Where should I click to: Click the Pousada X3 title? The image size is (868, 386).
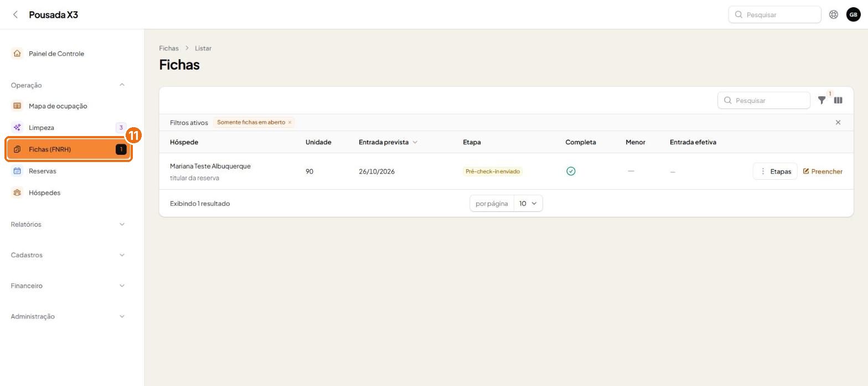click(x=54, y=15)
